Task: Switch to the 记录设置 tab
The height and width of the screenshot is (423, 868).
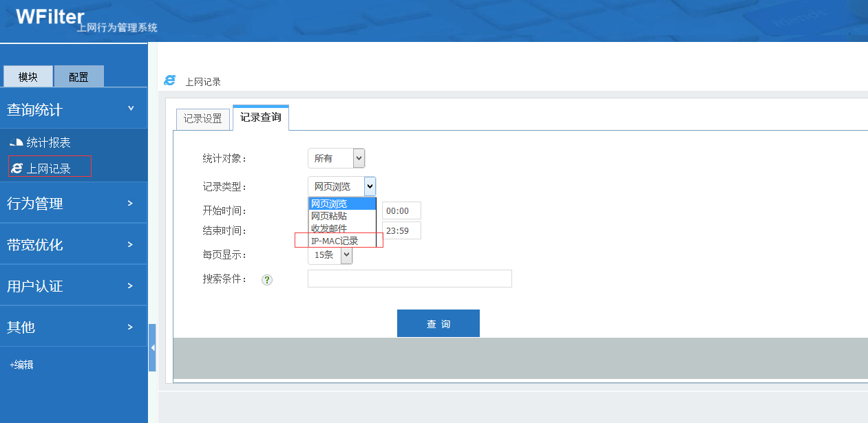Action: (202, 118)
